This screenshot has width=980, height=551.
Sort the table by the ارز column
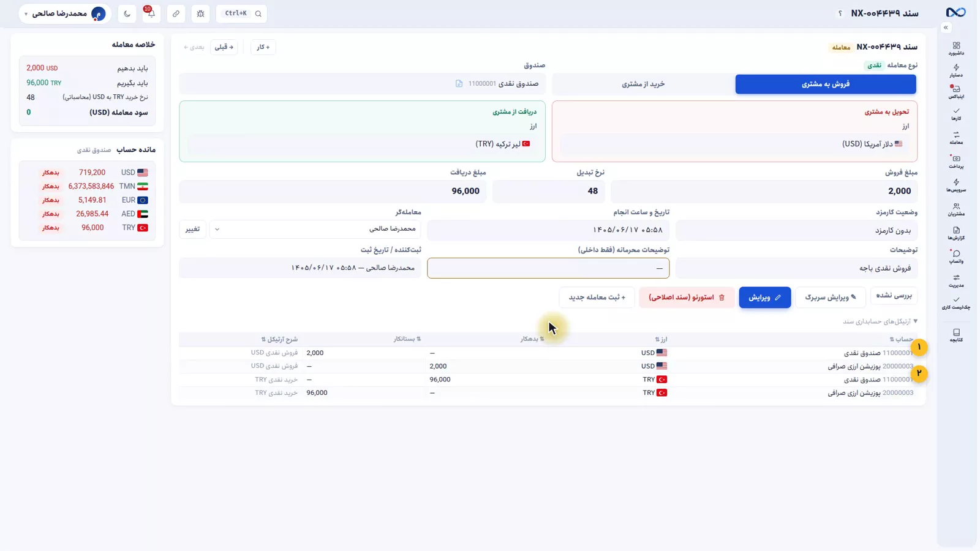(x=661, y=339)
